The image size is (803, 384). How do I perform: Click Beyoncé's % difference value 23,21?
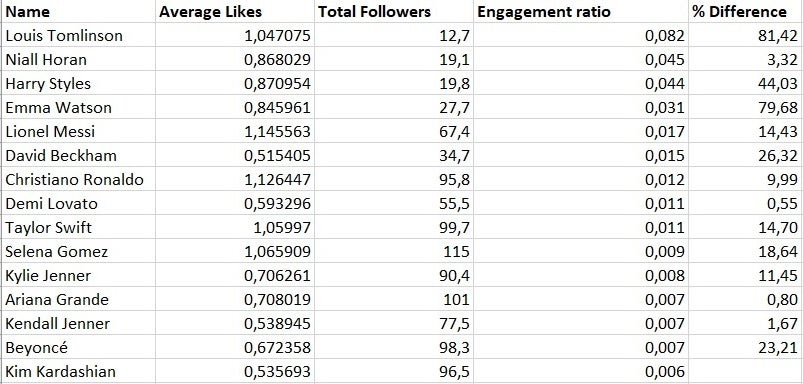click(745, 348)
